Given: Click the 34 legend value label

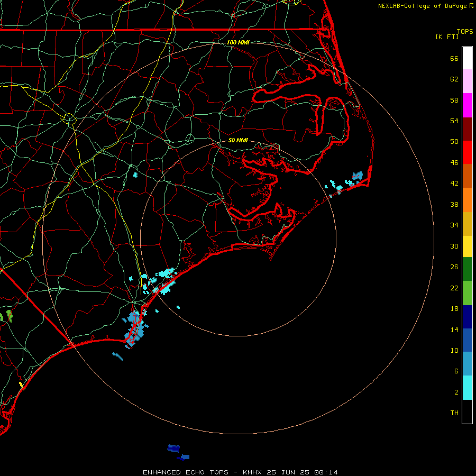Looking at the screenshot, I should [x=454, y=225].
